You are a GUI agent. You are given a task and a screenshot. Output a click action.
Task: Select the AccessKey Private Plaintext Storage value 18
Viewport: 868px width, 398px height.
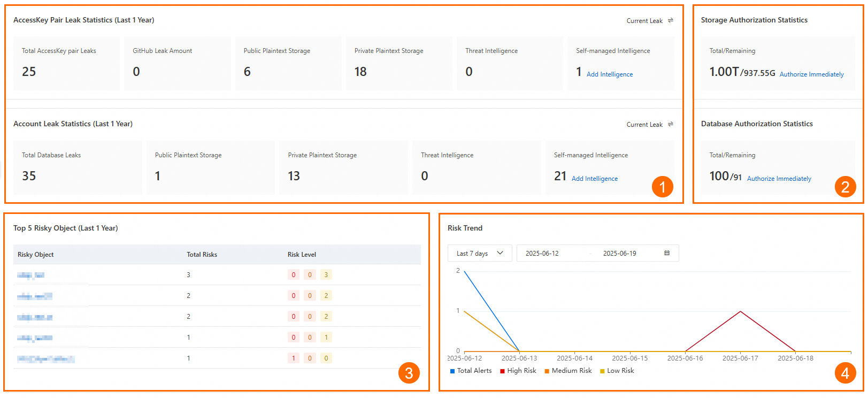[360, 72]
